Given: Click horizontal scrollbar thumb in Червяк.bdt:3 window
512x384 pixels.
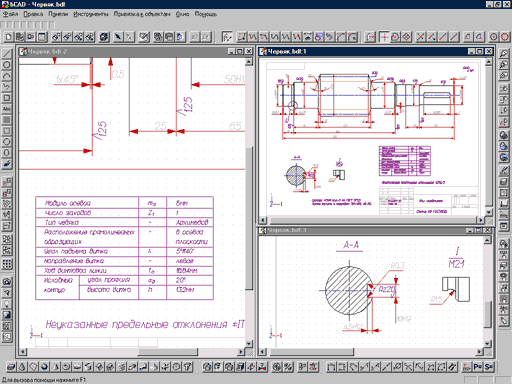Looking at the screenshot, I should tap(312, 351).
